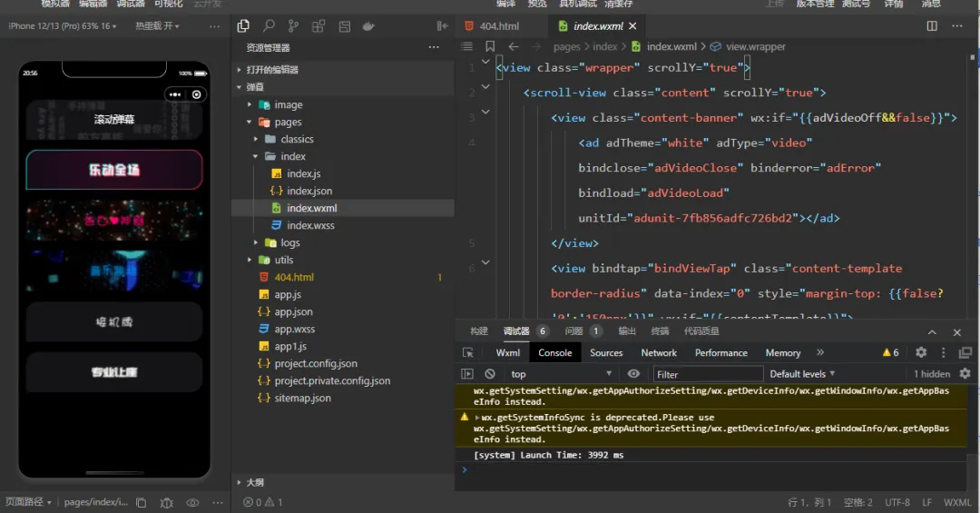
Task: Activate the element inspector picker icon
Action: (x=468, y=352)
